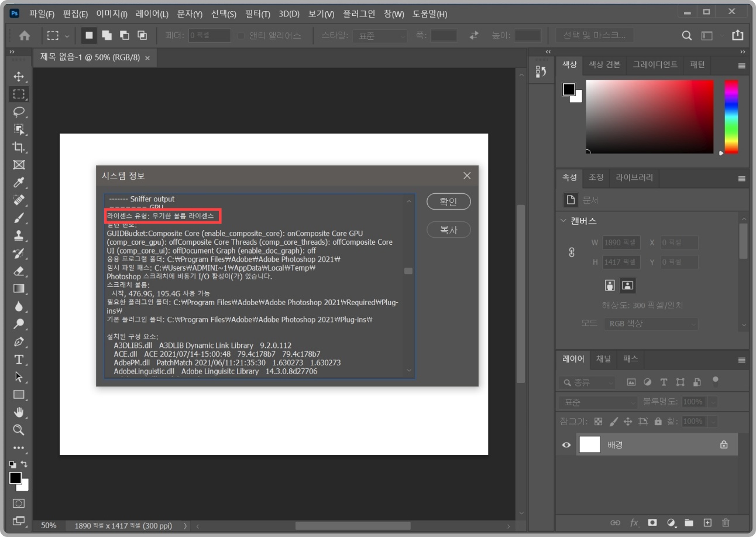Select the Frame tool
Image resolution: width=756 pixels, height=537 pixels.
pos(19,165)
